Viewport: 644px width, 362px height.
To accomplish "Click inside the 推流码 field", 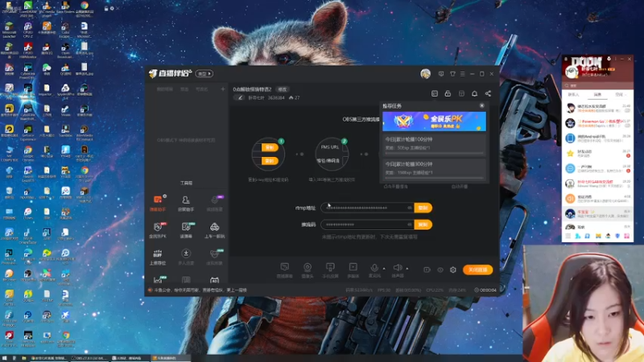I will (x=368, y=224).
